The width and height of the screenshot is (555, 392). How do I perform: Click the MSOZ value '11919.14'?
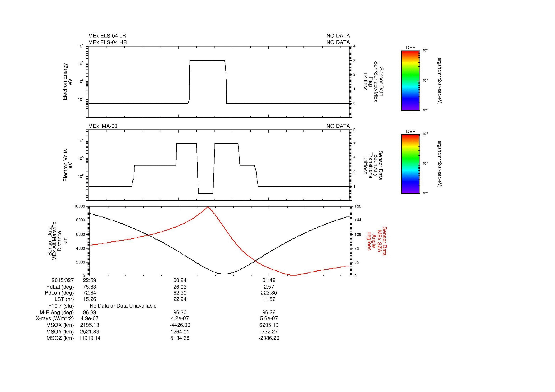point(90,338)
